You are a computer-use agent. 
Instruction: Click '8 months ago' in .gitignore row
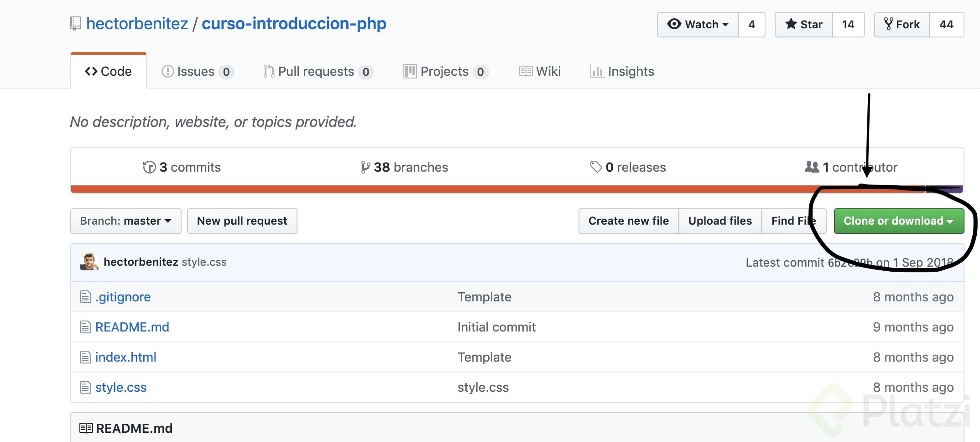[913, 297]
